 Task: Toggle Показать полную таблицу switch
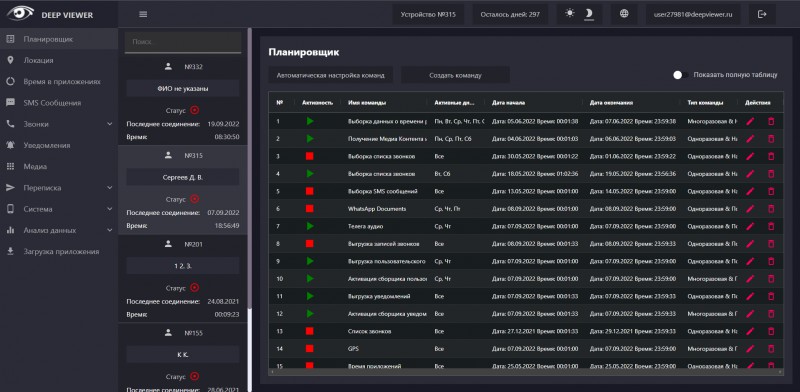tap(680, 75)
